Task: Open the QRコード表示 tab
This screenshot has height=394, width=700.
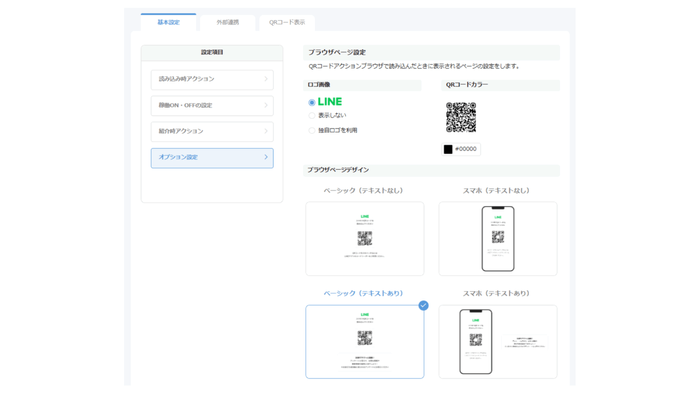Action: [287, 22]
